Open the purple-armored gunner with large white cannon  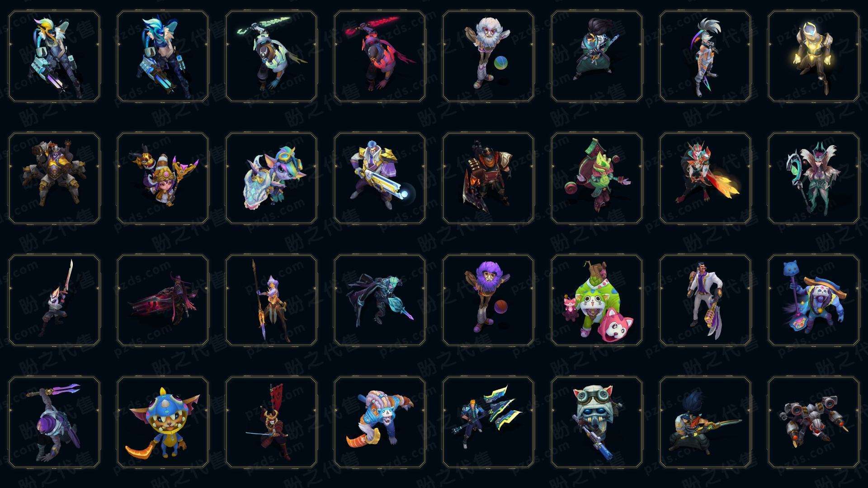(x=379, y=178)
